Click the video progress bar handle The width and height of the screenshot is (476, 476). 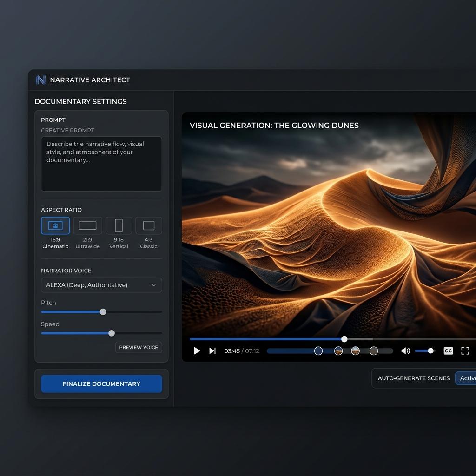pyautogui.click(x=344, y=339)
